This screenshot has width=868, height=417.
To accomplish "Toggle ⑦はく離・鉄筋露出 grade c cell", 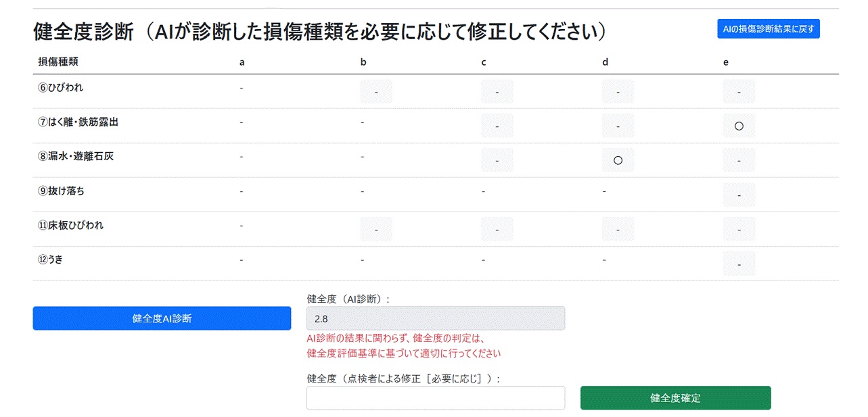I will point(497,126).
